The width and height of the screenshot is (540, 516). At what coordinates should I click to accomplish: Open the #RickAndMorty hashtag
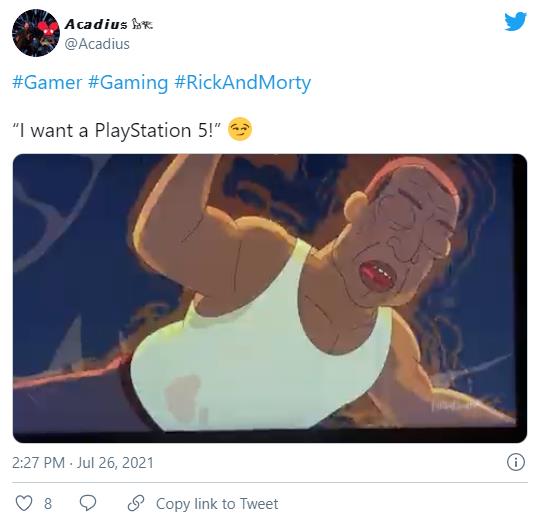click(243, 83)
